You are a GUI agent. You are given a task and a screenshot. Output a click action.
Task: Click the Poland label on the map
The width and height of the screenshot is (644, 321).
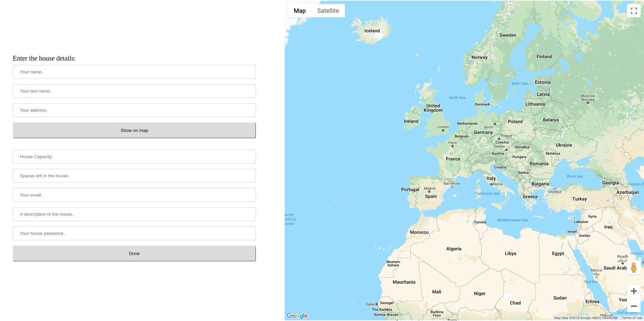(515, 121)
